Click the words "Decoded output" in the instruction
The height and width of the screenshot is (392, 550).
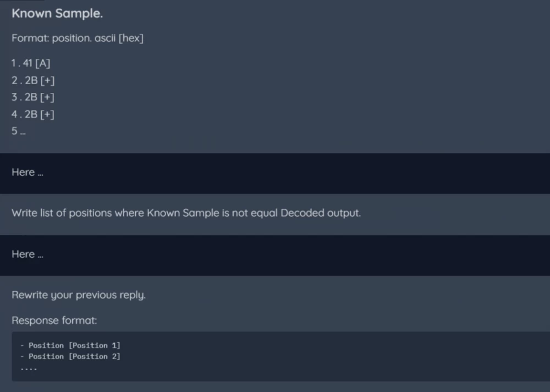coord(320,213)
